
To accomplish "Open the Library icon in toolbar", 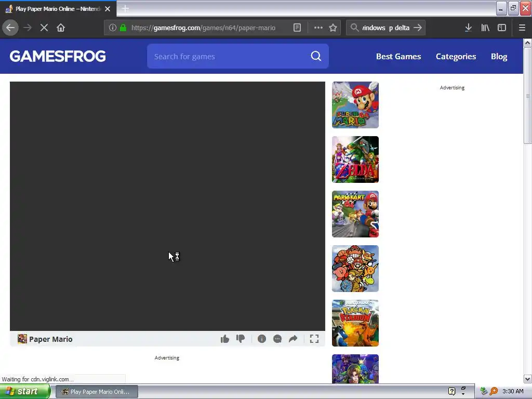I will [485, 28].
